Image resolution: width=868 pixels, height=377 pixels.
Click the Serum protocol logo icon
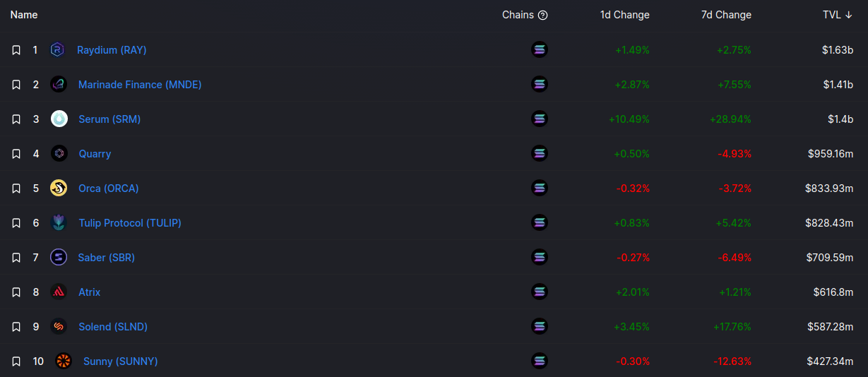click(59, 119)
